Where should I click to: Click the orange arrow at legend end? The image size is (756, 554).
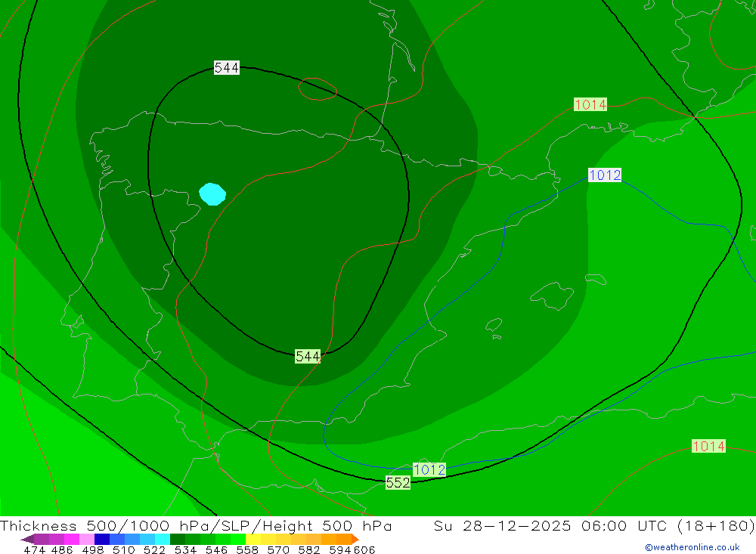[355, 539]
